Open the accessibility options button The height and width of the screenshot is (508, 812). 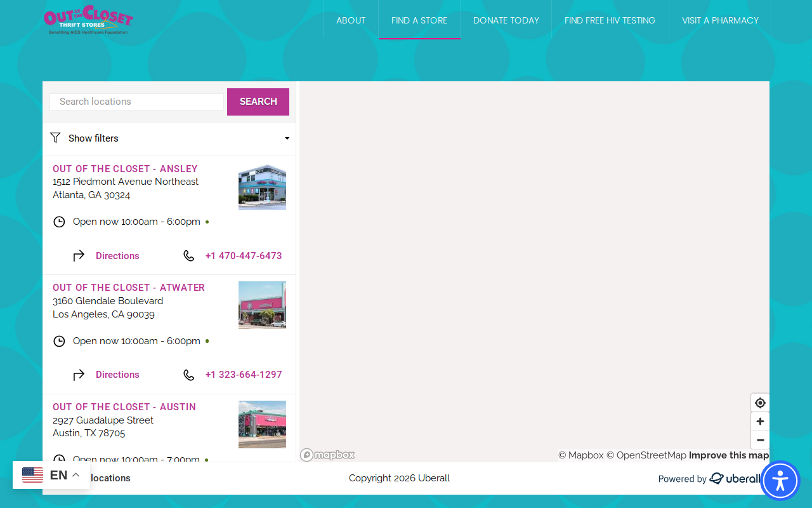pyautogui.click(x=780, y=481)
